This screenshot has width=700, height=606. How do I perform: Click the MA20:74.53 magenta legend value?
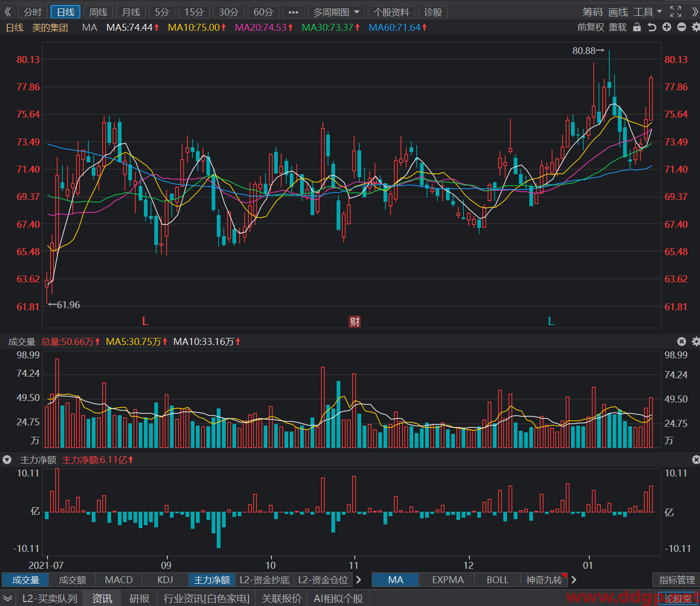pos(263,28)
